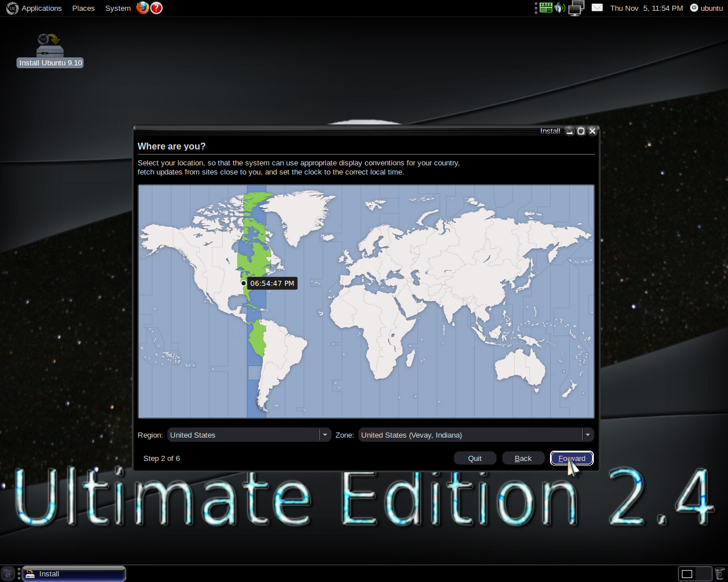Switch to the second workspace
This screenshot has width=728, height=582.
point(704,573)
